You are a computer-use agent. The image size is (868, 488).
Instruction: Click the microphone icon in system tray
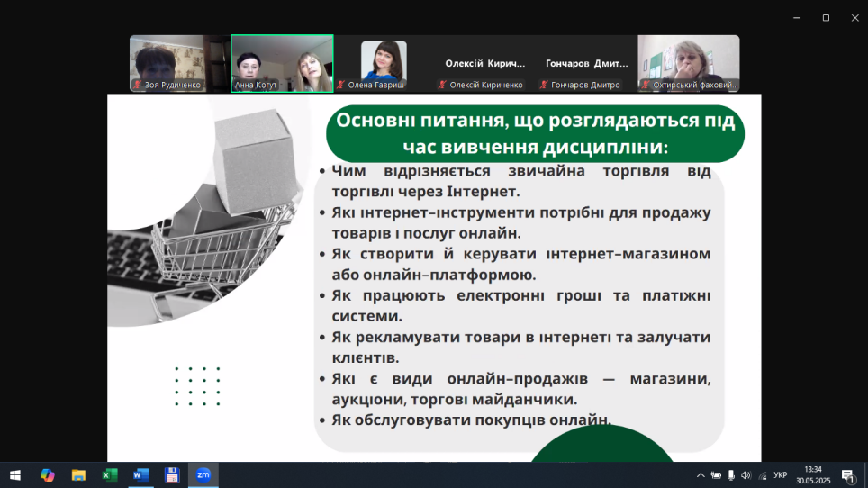click(x=731, y=474)
